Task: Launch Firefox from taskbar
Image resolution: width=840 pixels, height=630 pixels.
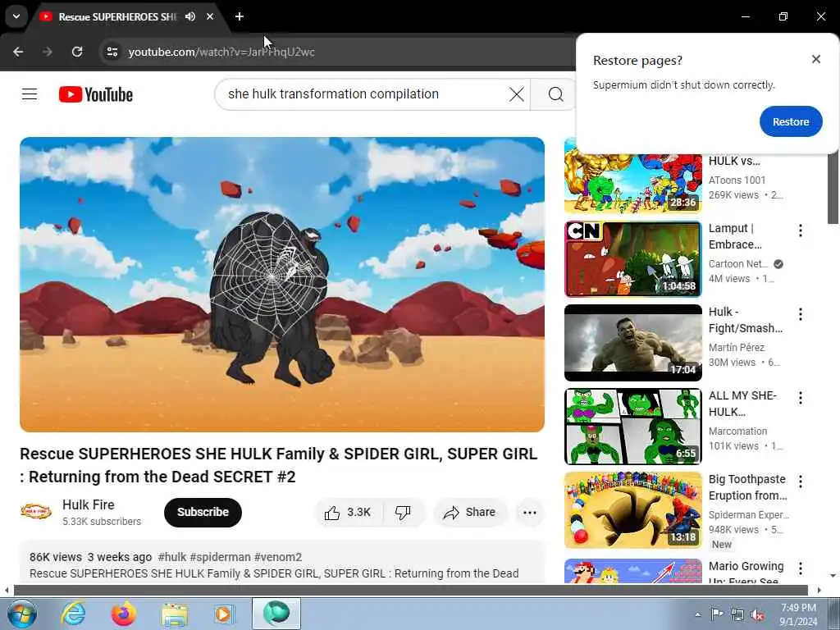Action: (124, 614)
